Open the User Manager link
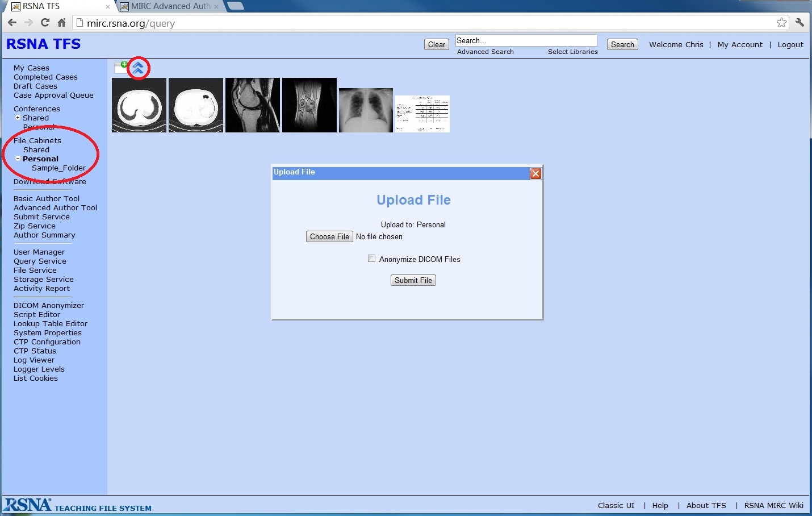The width and height of the screenshot is (812, 516). 39,252
